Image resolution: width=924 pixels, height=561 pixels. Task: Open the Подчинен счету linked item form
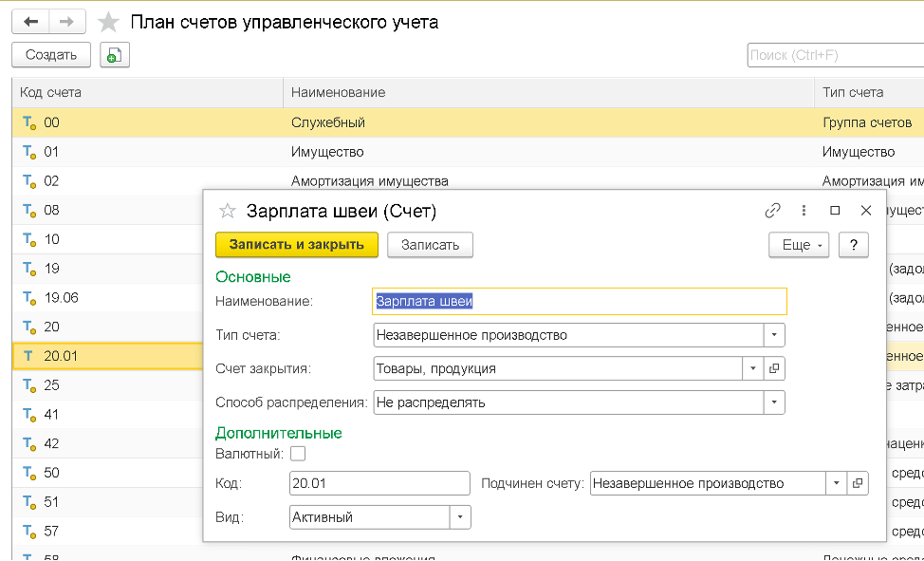coord(857,483)
